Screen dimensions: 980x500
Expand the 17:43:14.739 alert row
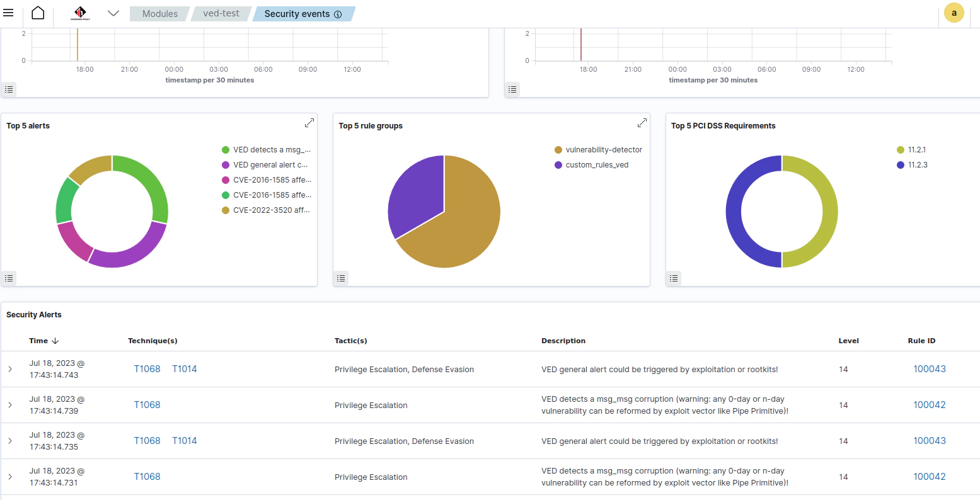(10, 405)
